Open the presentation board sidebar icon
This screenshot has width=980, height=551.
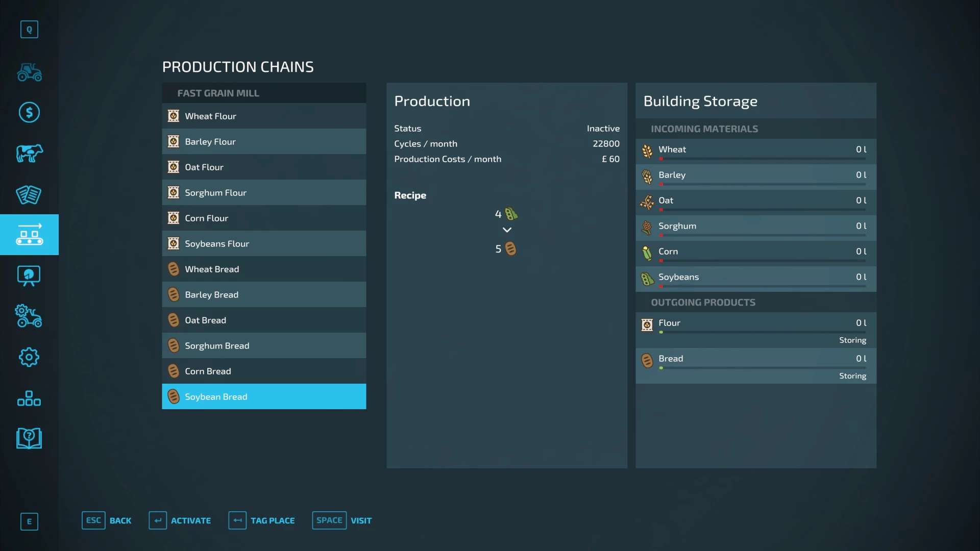point(29,276)
